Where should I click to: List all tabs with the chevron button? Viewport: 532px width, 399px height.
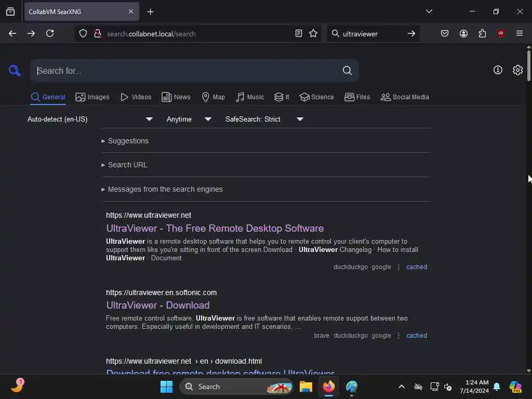[429, 11]
